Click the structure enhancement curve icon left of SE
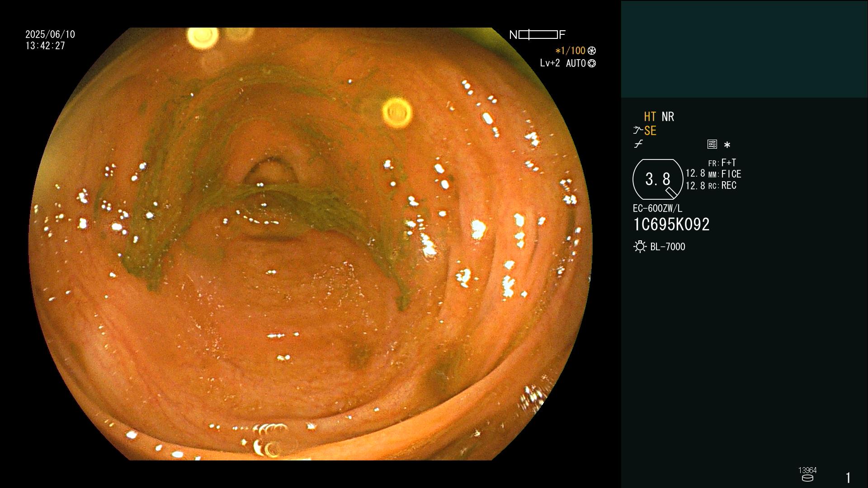This screenshot has width=868, height=488. click(638, 131)
